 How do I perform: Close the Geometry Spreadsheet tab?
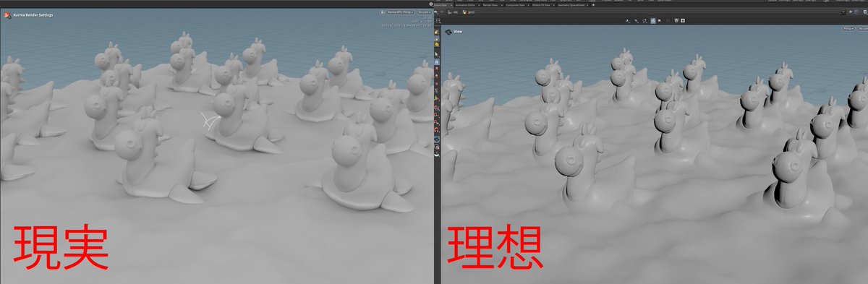click(587, 5)
